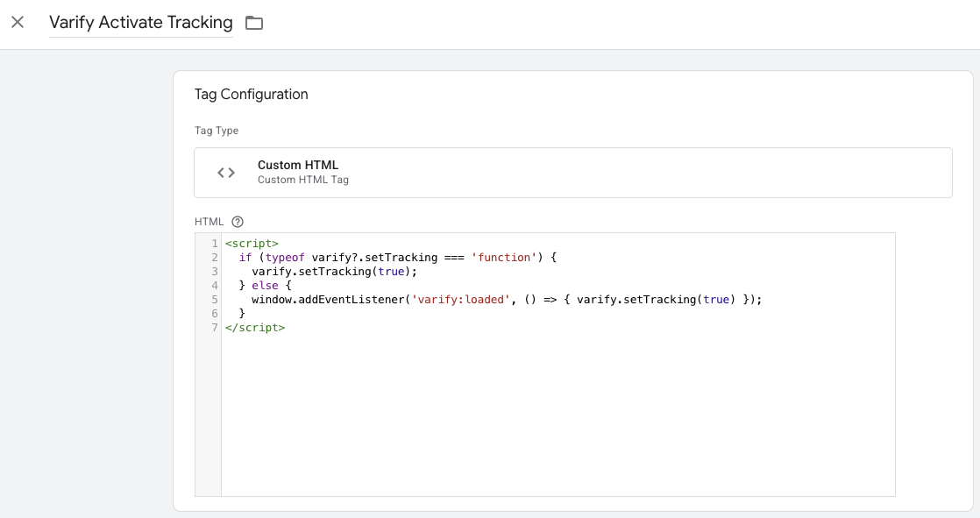Click the opening script tag on line 1

[x=252, y=244]
